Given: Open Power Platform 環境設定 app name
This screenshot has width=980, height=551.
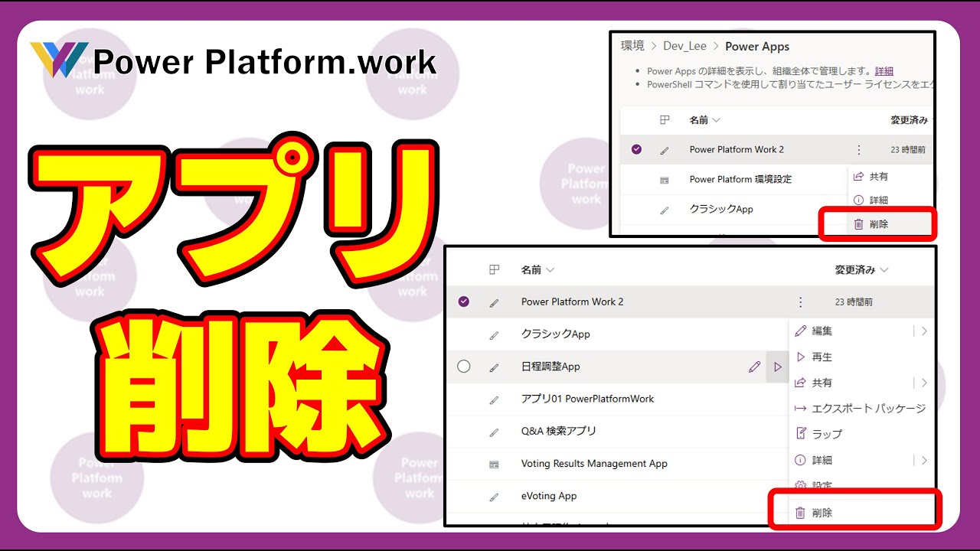Looking at the screenshot, I should [740, 179].
